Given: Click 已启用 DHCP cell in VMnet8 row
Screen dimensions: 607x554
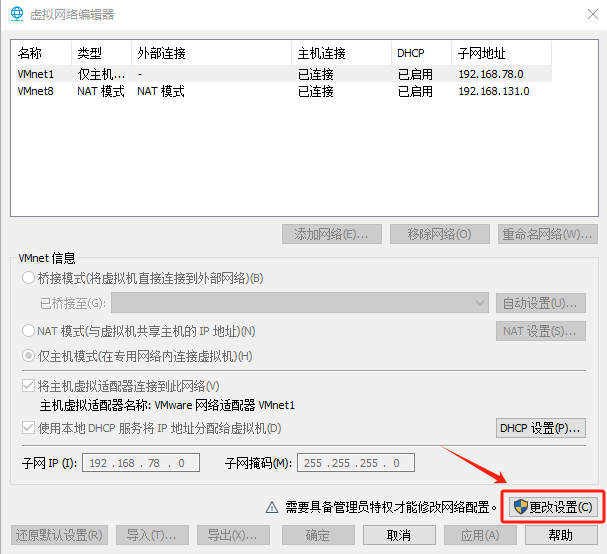Looking at the screenshot, I should click(415, 91).
